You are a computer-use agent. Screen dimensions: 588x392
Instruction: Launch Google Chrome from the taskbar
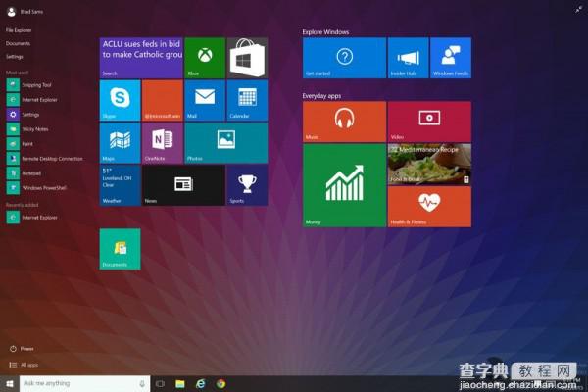pyautogui.click(x=220, y=384)
